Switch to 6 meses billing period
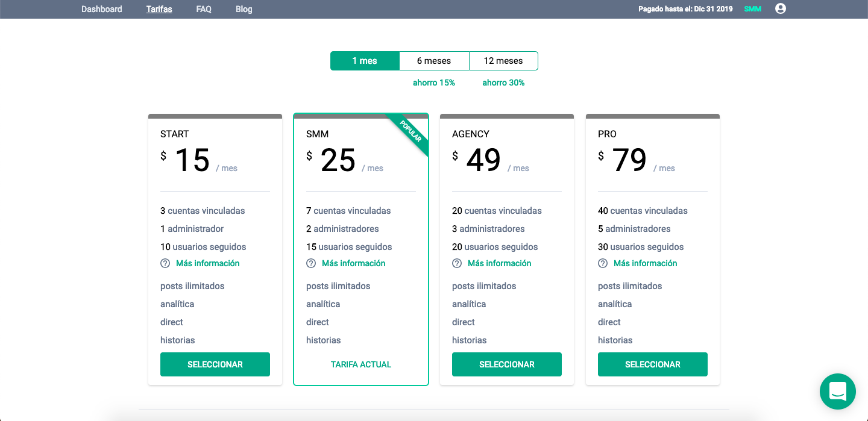The width and height of the screenshot is (868, 421). click(434, 61)
